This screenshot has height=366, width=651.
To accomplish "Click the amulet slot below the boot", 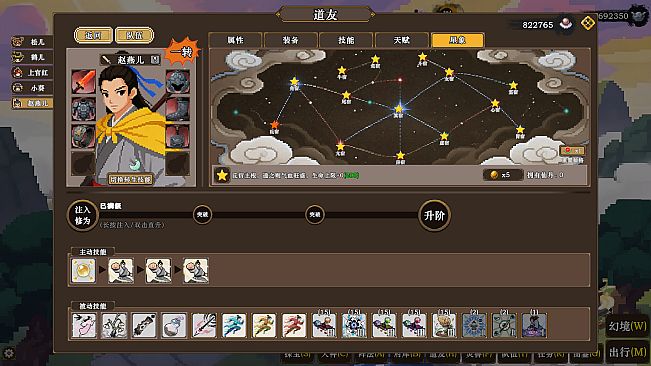I will click(x=178, y=137).
